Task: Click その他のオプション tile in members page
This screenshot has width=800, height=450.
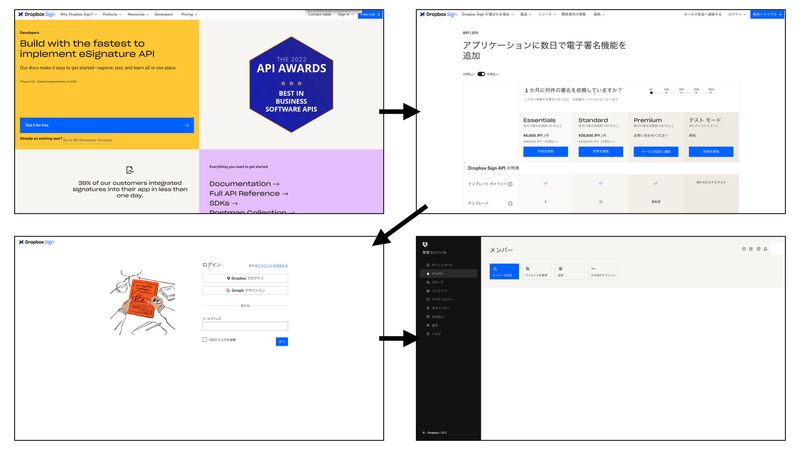Action: (603, 271)
